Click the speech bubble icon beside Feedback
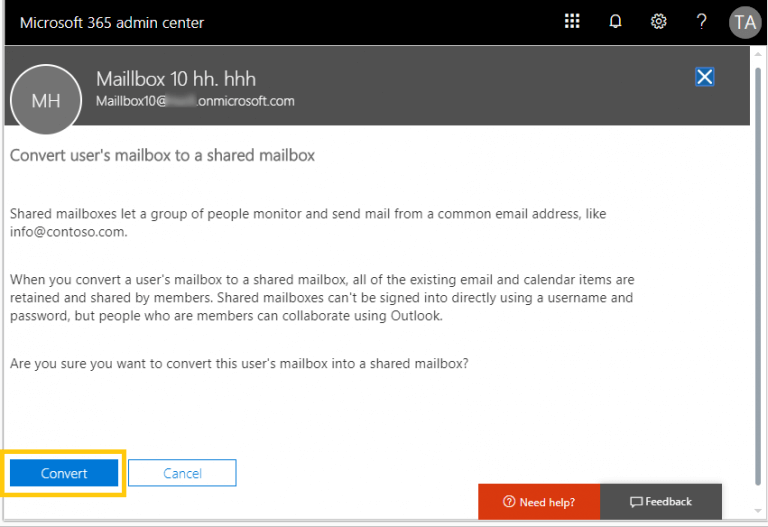 [x=636, y=502]
